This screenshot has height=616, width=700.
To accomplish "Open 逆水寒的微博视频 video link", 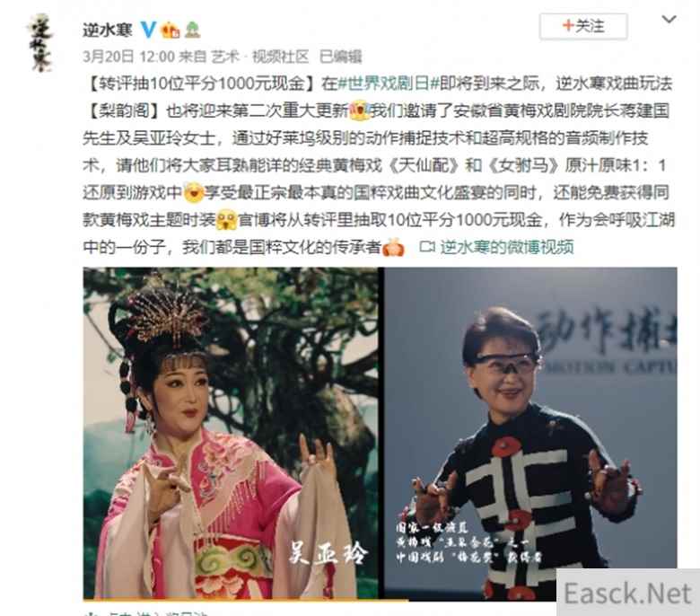I will coord(507,247).
